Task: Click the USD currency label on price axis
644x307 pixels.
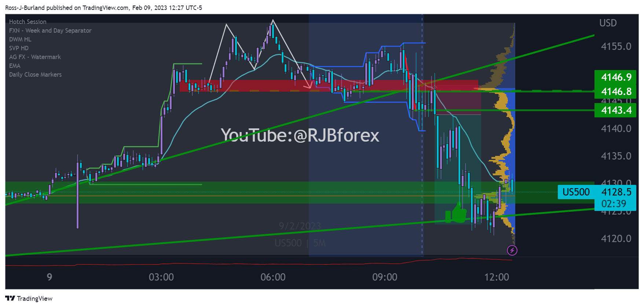Action: point(608,23)
